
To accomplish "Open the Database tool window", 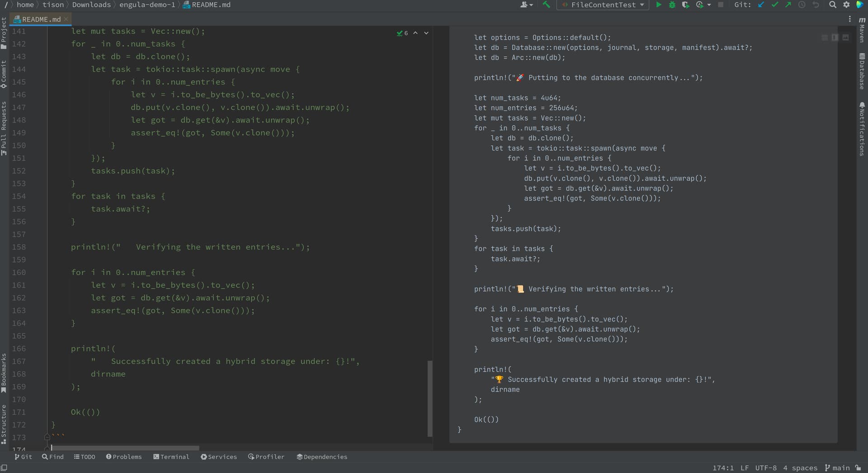I will point(862,71).
